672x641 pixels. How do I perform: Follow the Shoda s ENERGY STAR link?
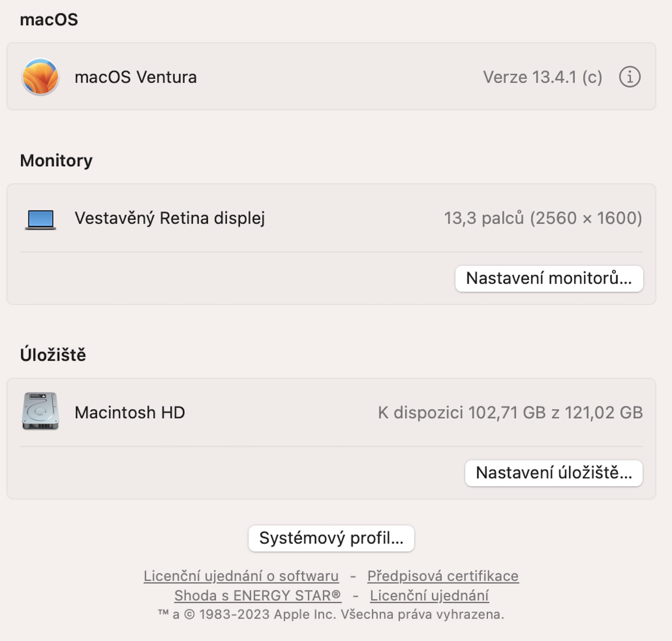pos(257,596)
